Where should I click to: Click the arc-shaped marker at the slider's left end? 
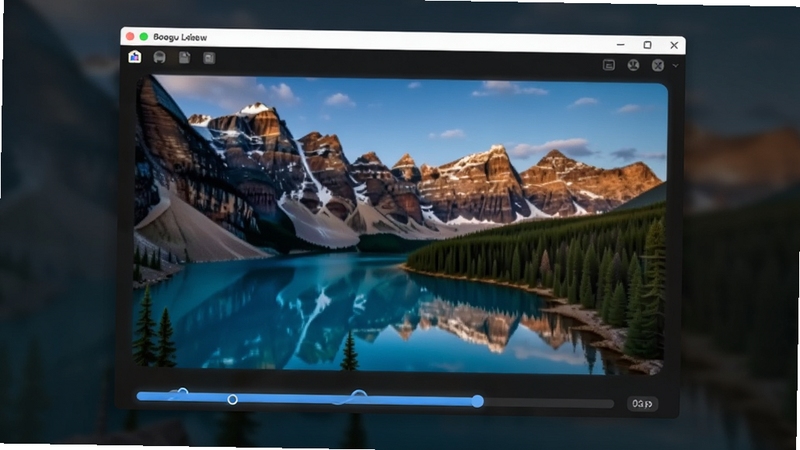coord(182,392)
